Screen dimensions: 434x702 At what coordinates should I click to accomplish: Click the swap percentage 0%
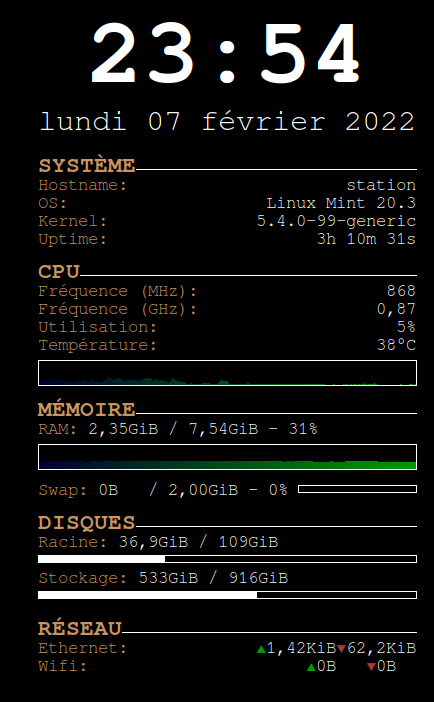pyautogui.click(x=278, y=490)
